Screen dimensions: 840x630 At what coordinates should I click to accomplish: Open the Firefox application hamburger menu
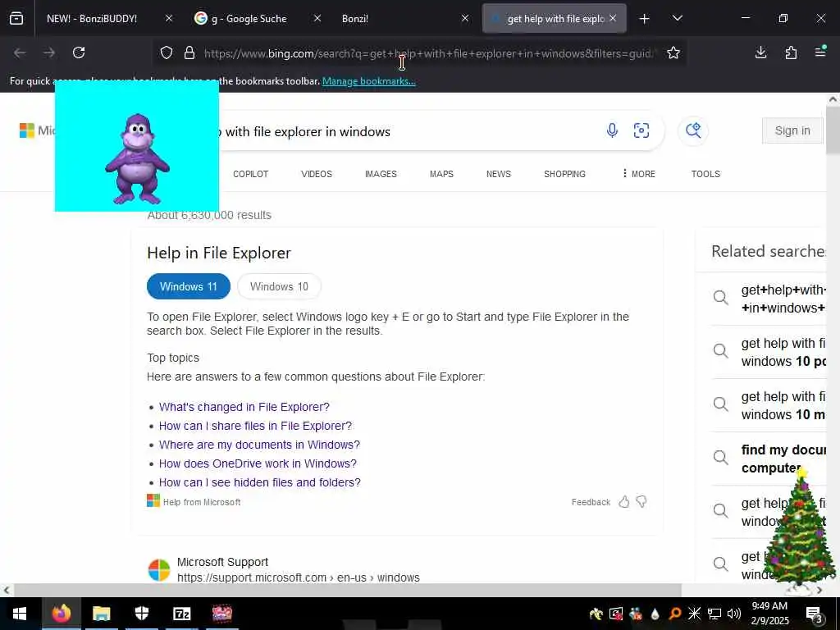pos(820,52)
